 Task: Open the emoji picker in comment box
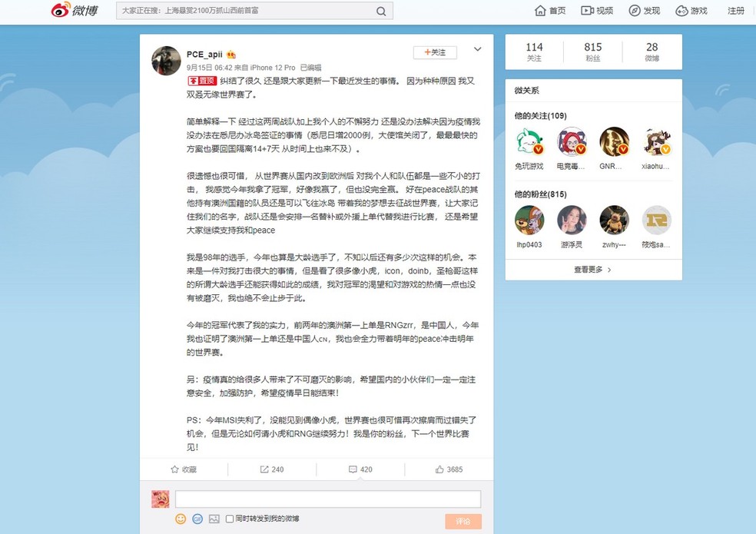(181, 519)
